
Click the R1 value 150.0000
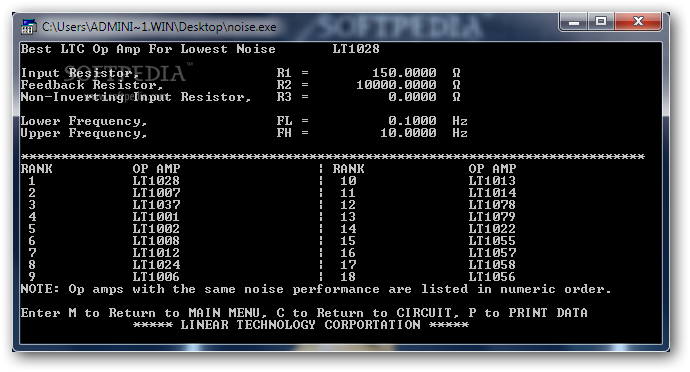pos(404,73)
